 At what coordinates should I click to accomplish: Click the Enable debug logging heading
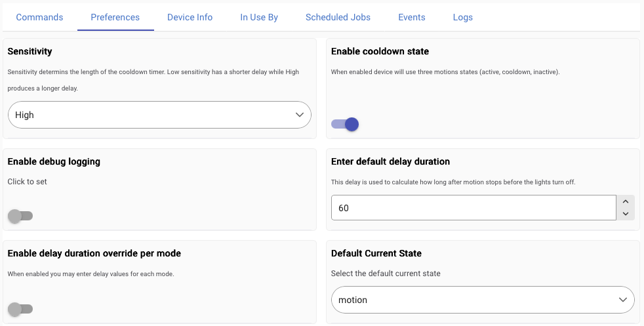54,161
